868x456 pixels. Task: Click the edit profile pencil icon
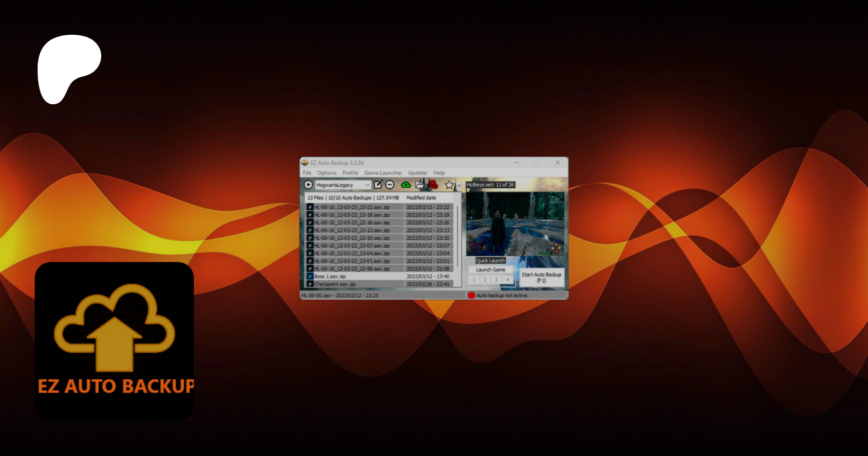pos(378,185)
